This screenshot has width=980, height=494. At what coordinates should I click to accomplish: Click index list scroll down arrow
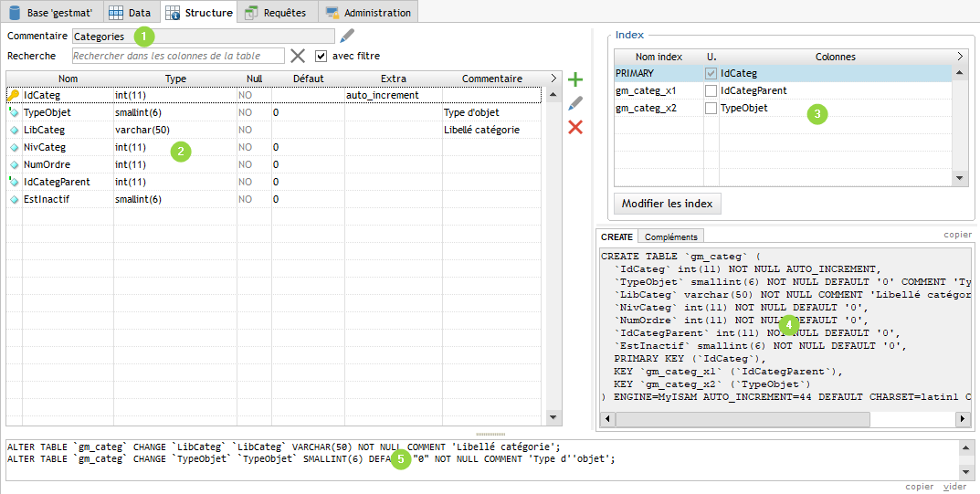(959, 179)
